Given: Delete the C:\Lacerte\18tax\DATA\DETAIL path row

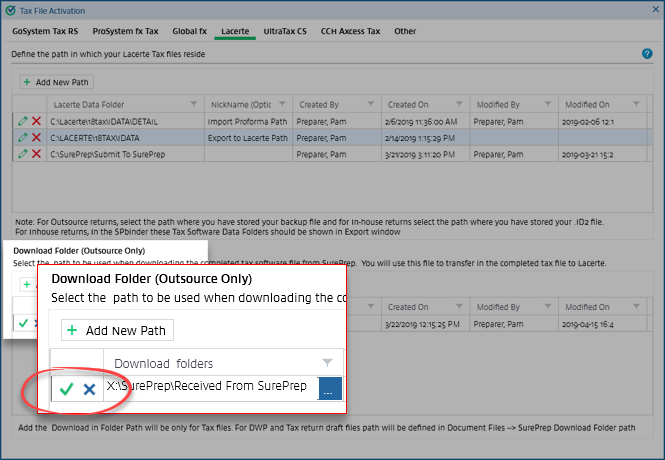Looking at the screenshot, I should pyautogui.click(x=36, y=121).
